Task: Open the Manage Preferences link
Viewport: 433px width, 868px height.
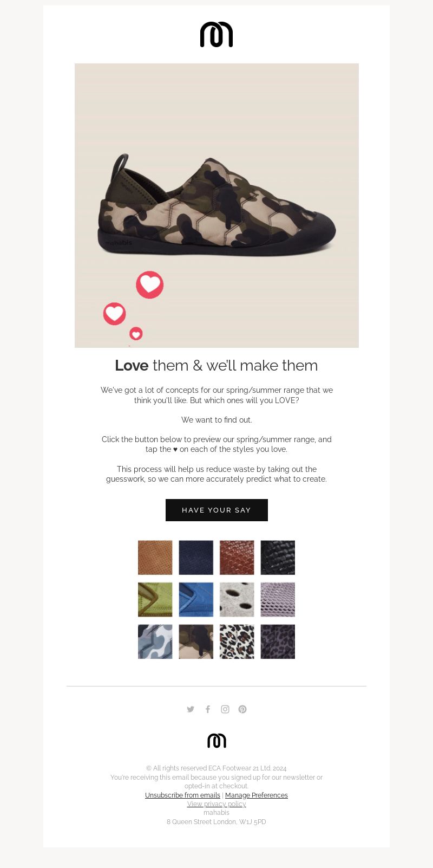Action: (257, 795)
